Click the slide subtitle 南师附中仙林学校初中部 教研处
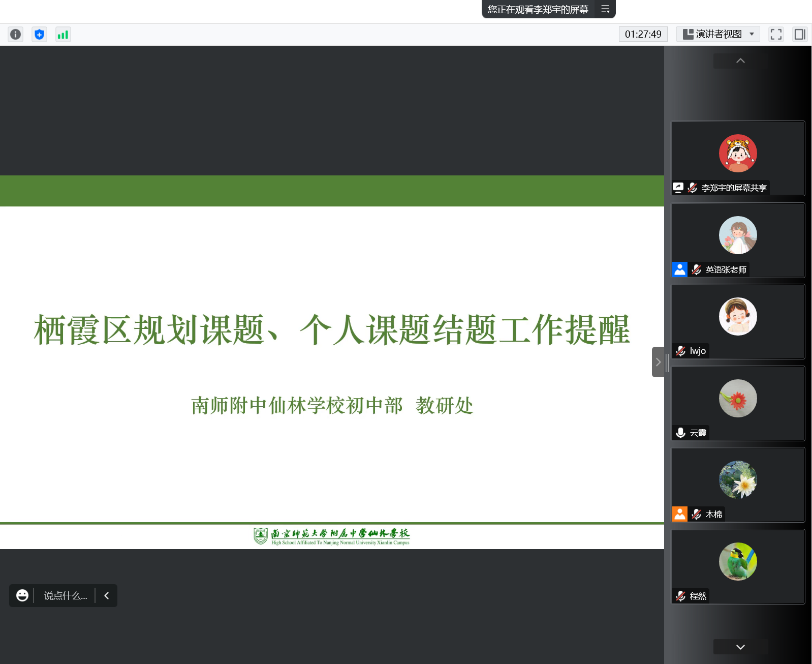This screenshot has width=812, height=664. tap(332, 406)
